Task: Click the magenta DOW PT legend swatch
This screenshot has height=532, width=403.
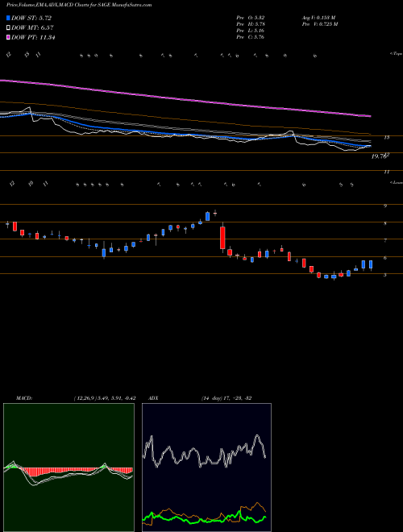Action: click(x=8, y=37)
